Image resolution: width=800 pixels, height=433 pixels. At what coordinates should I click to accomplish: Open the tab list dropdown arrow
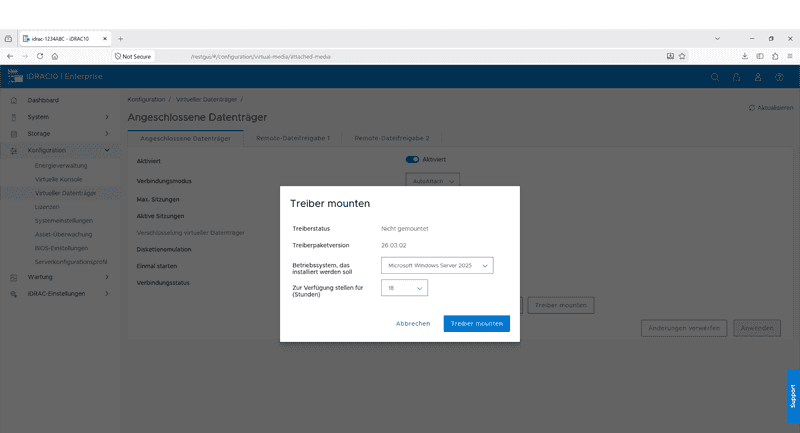coord(717,38)
